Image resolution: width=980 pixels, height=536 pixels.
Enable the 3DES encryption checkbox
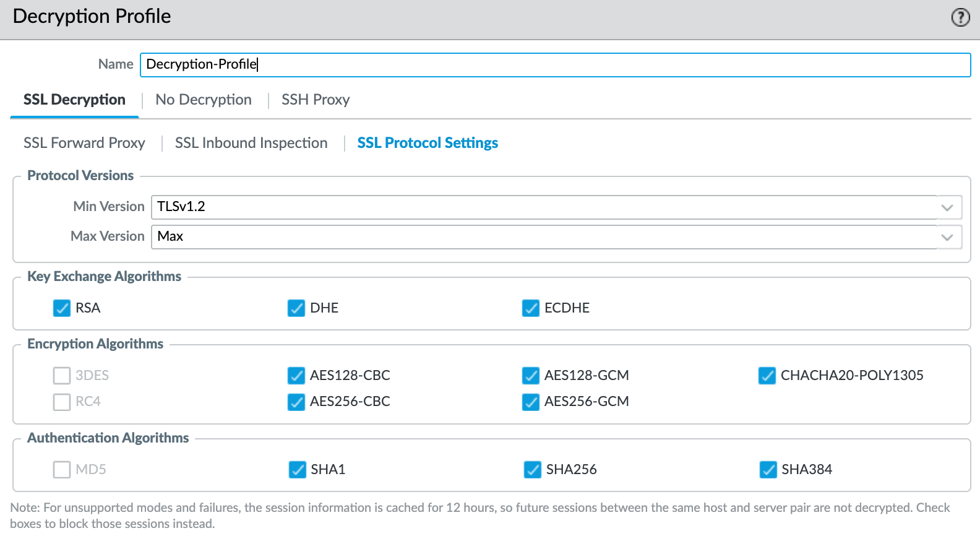click(x=62, y=376)
